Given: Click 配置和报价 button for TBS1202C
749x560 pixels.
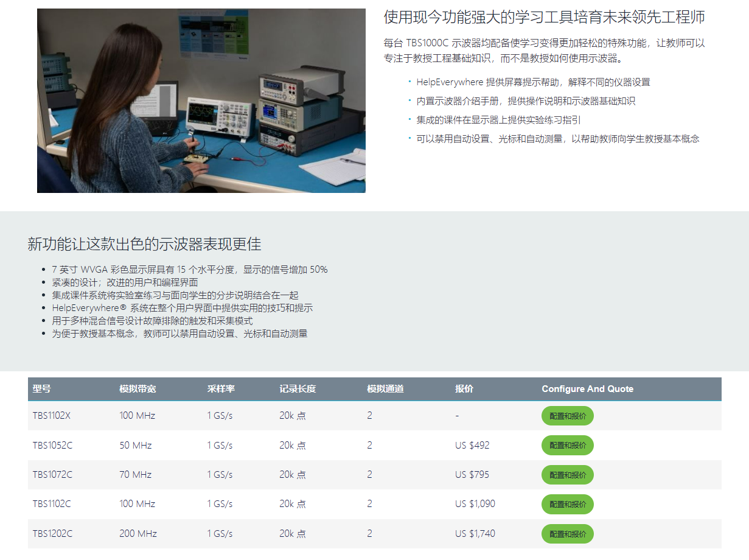Looking at the screenshot, I should (x=568, y=534).
